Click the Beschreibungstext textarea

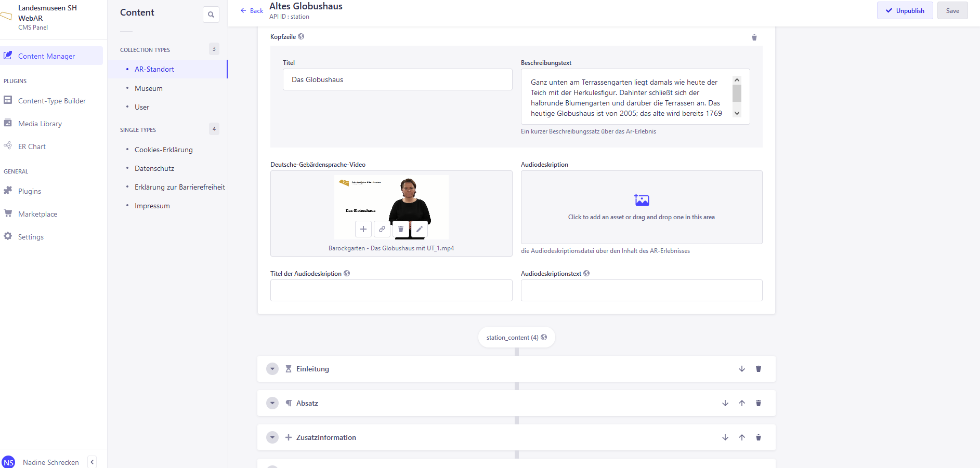tap(635, 97)
